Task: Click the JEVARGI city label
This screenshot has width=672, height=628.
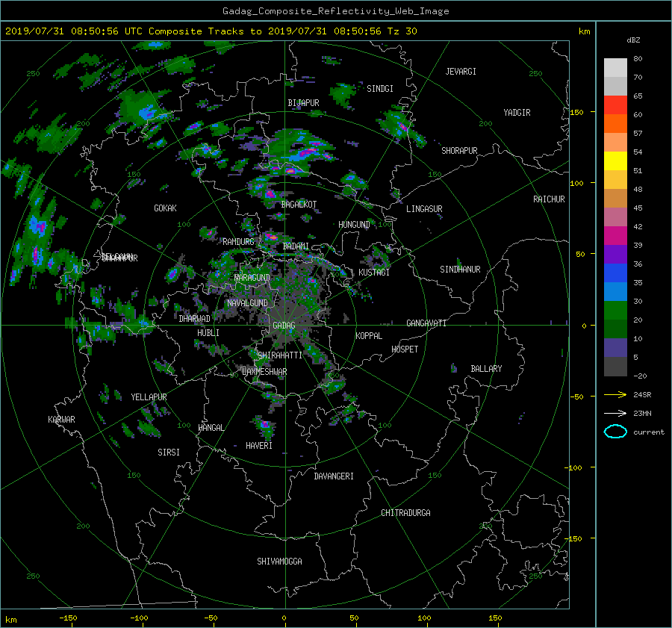Action: (x=461, y=72)
